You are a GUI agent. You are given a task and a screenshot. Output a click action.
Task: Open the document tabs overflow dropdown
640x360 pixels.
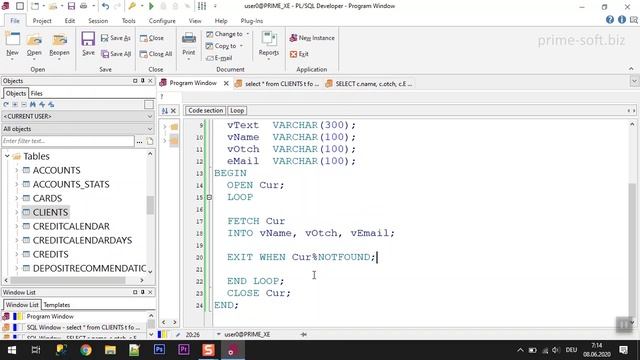634,81
